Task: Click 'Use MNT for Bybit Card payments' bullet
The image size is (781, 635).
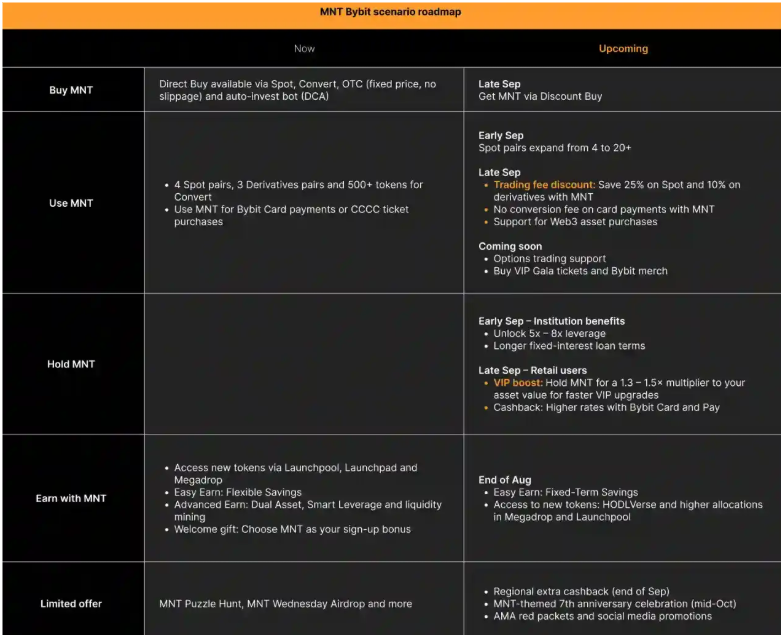Action: click(291, 216)
